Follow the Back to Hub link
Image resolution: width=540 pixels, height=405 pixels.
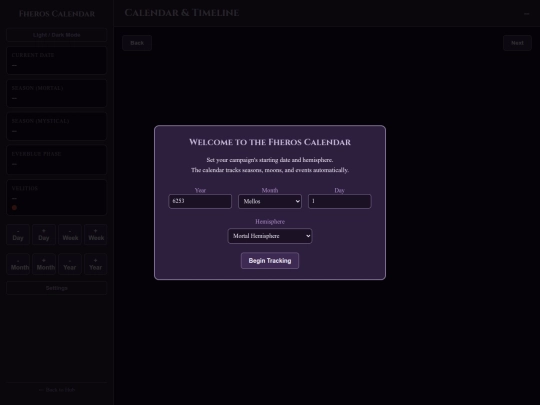56,390
